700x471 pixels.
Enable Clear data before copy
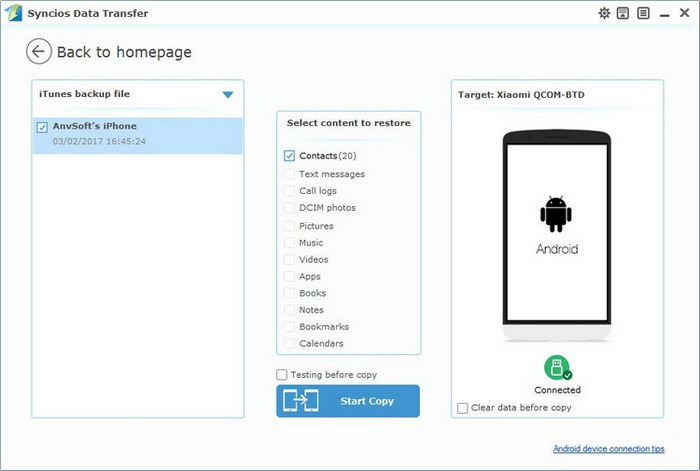[x=462, y=408]
